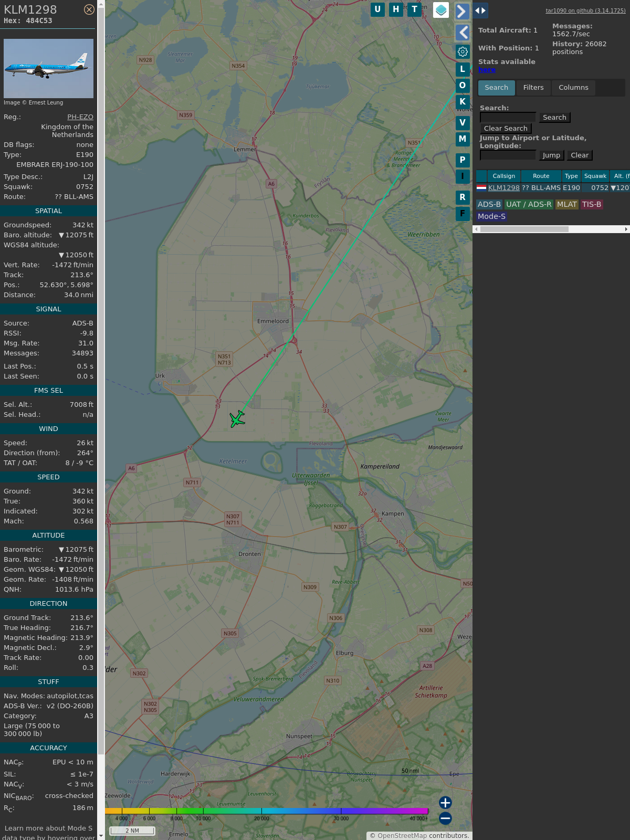This screenshot has height=840, width=630.
Task: Click the Jump button
Action: click(x=551, y=155)
